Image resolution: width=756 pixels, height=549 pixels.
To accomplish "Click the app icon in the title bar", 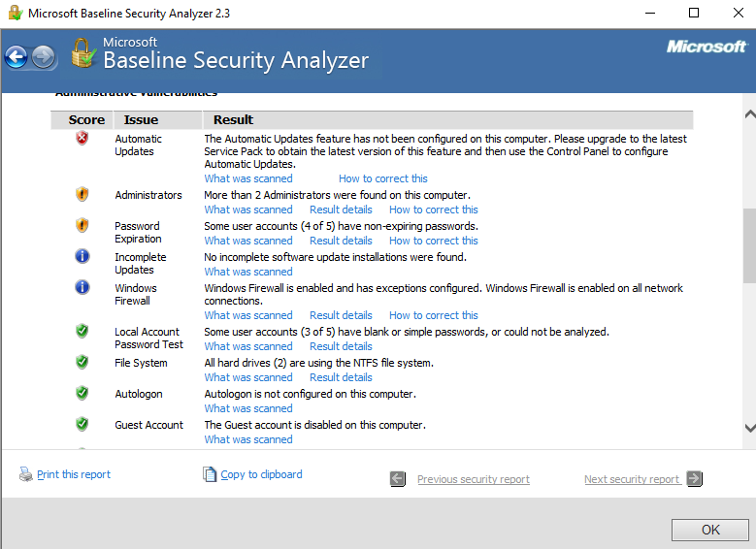I will (16, 13).
